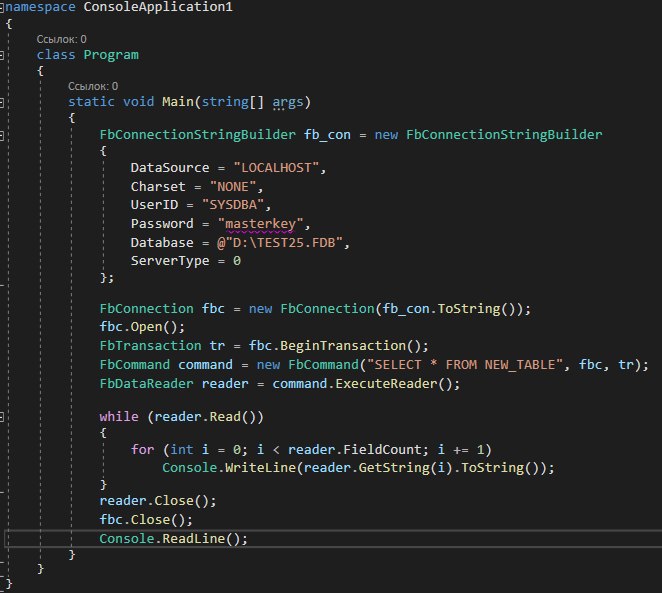Open references link above class Program
The image size is (662, 593).
tap(61, 39)
